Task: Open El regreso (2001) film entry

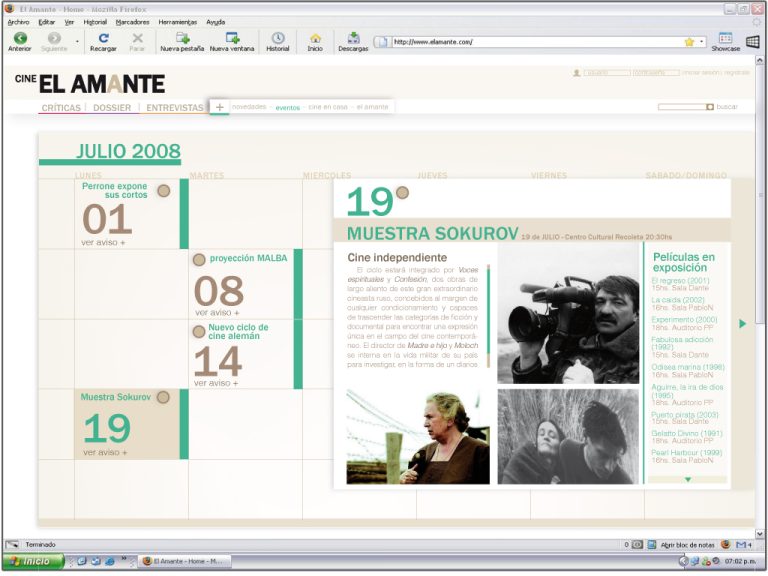Action: click(x=680, y=284)
